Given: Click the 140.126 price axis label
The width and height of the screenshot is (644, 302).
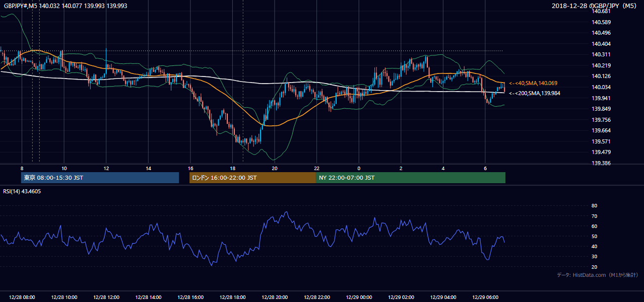Looking at the screenshot, I should 602,77.
